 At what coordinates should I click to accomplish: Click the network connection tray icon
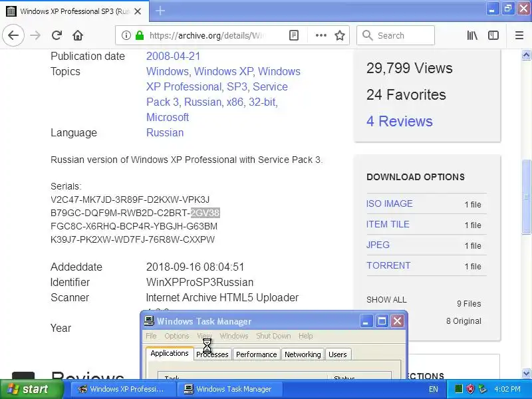(x=482, y=389)
